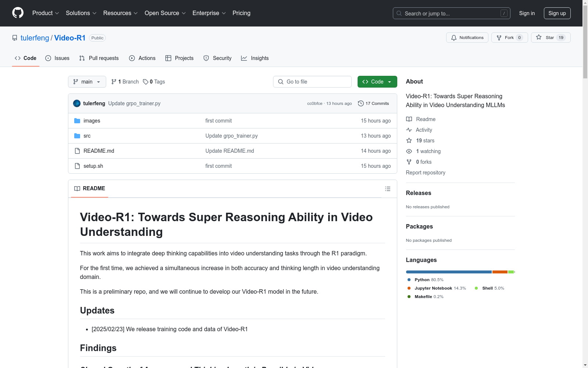Click the Python segment of language bar
This screenshot has width=588, height=368.
(x=449, y=272)
